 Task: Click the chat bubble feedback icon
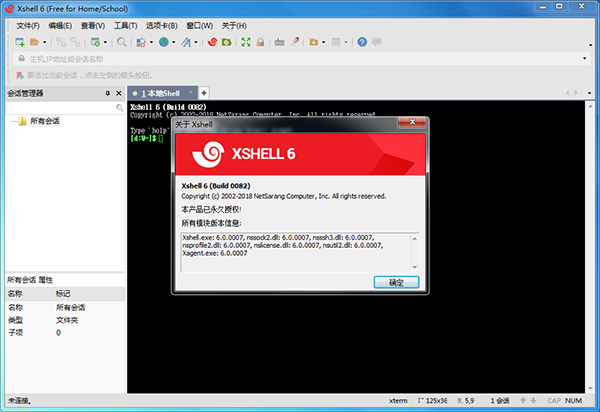coord(377,42)
